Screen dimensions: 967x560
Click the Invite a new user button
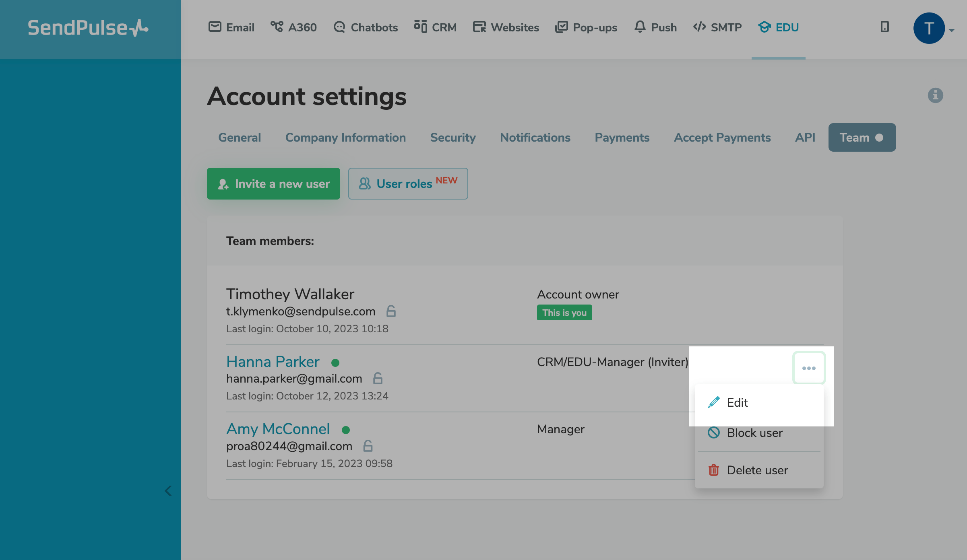[x=273, y=184]
